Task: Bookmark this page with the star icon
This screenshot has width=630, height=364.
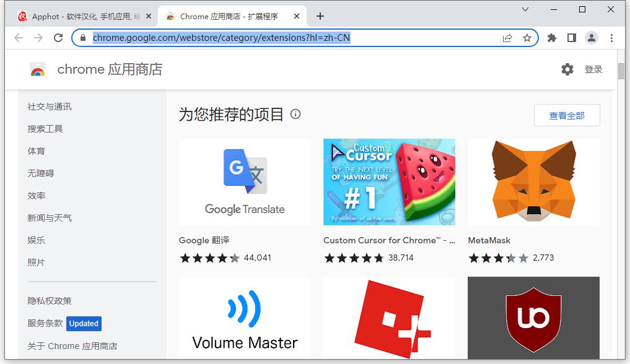Action: 528,38
